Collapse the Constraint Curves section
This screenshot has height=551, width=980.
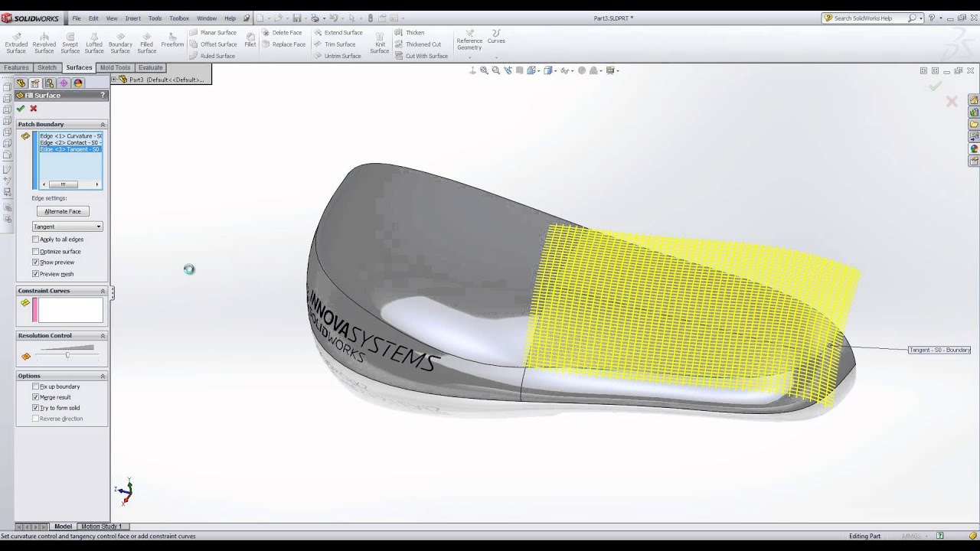103,291
